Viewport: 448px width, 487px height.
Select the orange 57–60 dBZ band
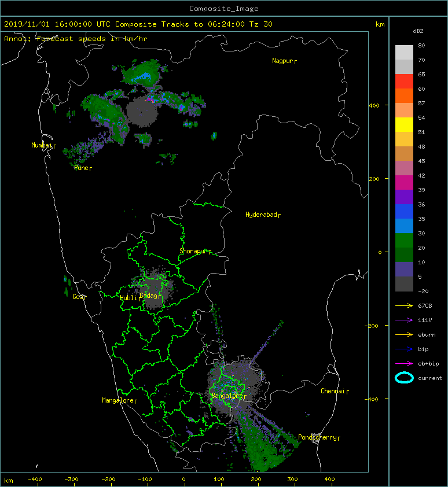[x=404, y=96]
